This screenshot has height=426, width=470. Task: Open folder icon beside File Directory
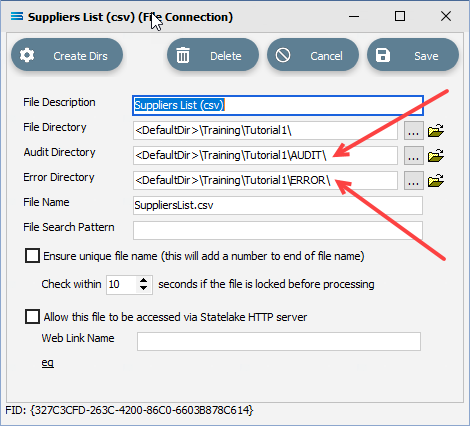tap(436, 130)
